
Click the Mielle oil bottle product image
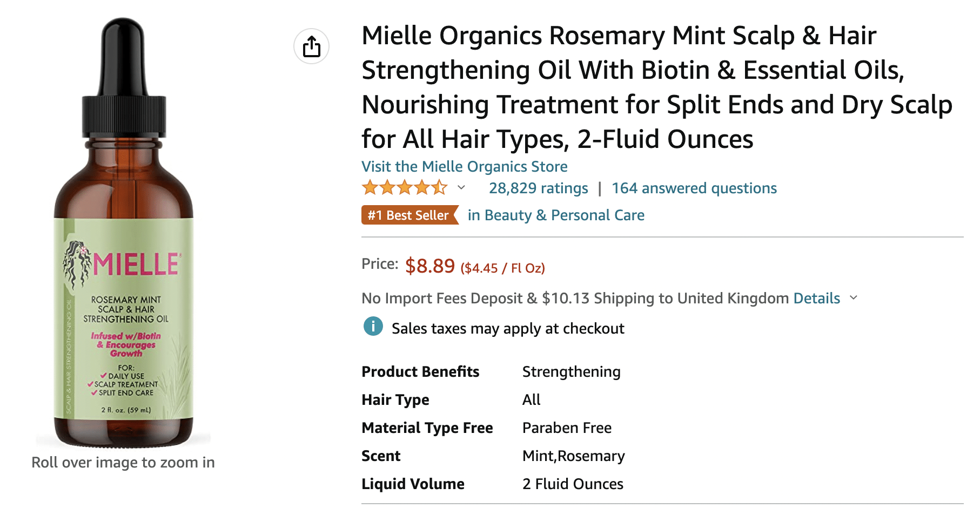tap(124, 233)
